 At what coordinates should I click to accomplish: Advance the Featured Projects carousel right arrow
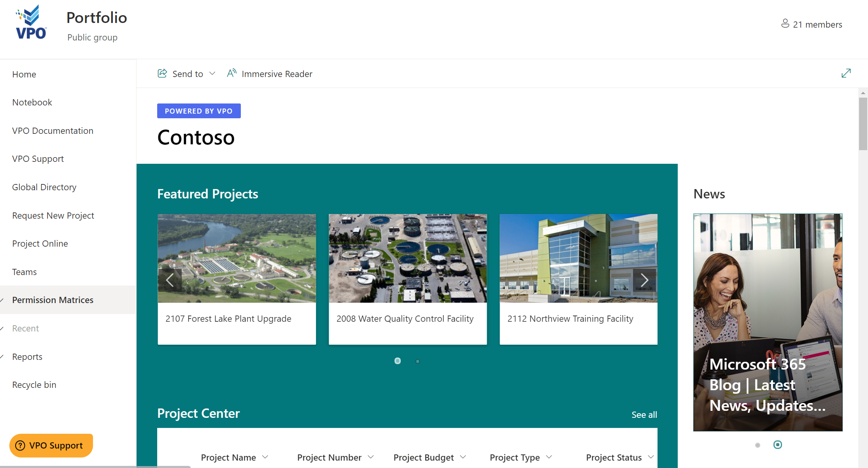coord(645,279)
